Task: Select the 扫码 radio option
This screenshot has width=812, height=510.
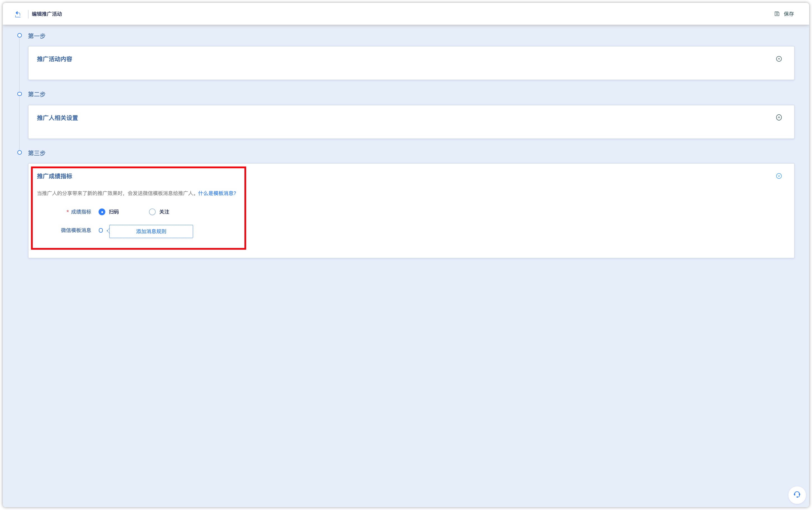Action: (102, 212)
